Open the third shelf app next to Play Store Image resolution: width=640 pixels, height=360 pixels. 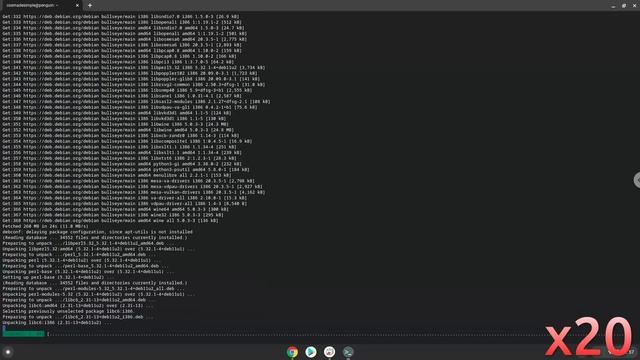coord(329,352)
